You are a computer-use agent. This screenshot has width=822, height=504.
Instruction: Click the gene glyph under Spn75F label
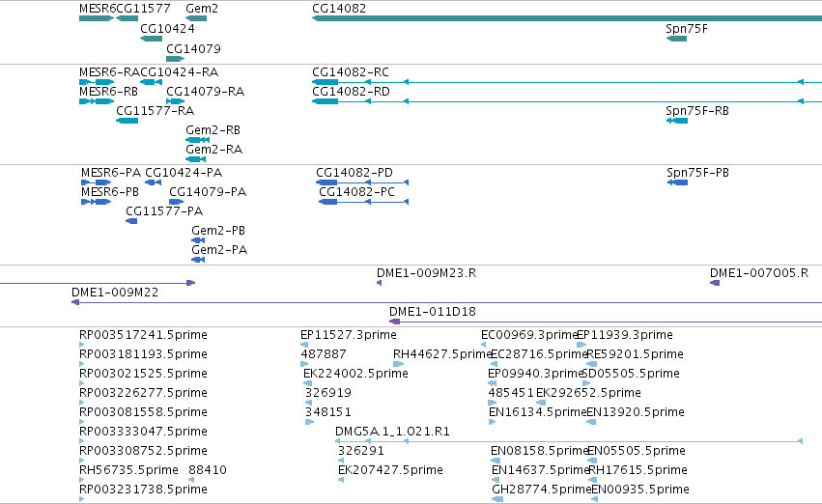coord(676,39)
